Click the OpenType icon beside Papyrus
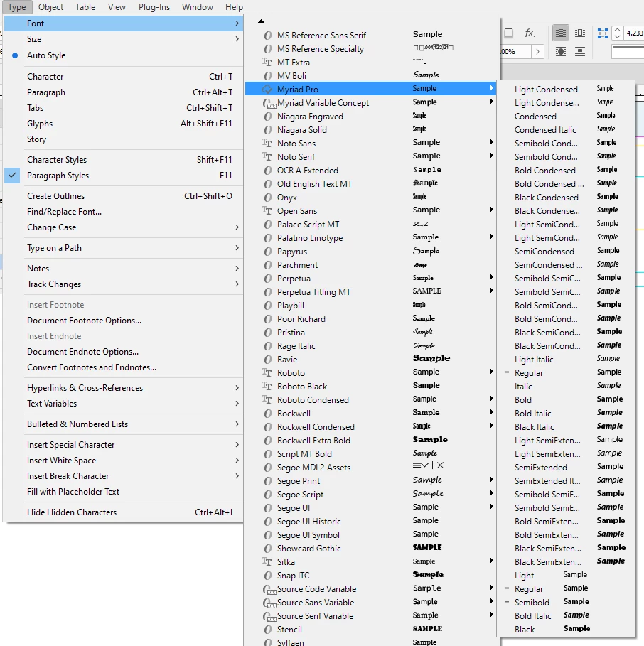 [x=268, y=252]
